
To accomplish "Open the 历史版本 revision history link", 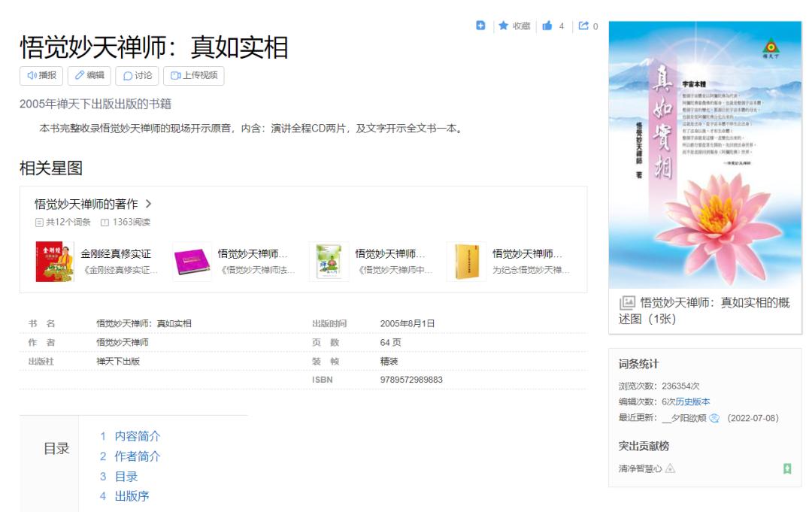I will [x=692, y=401].
